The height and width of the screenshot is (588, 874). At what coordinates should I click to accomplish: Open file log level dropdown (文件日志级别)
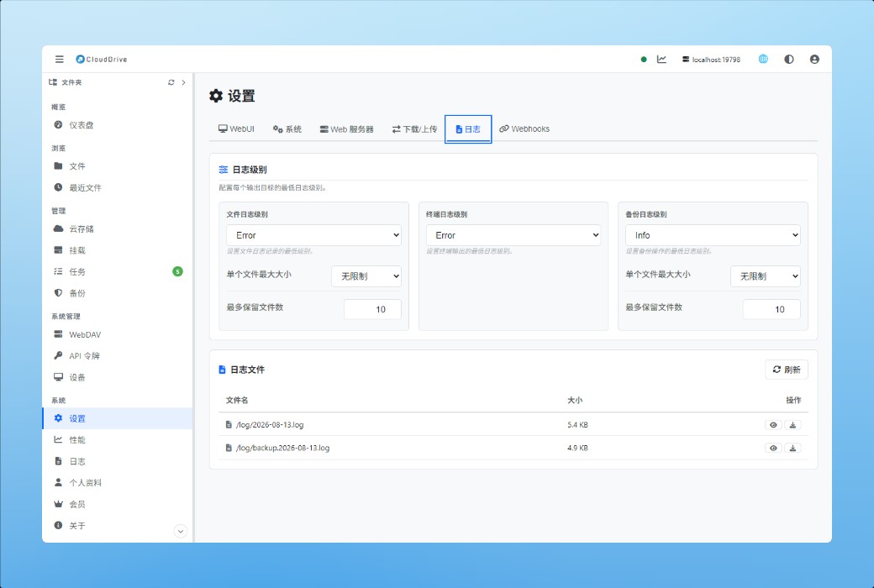click(x=313, y=235)
